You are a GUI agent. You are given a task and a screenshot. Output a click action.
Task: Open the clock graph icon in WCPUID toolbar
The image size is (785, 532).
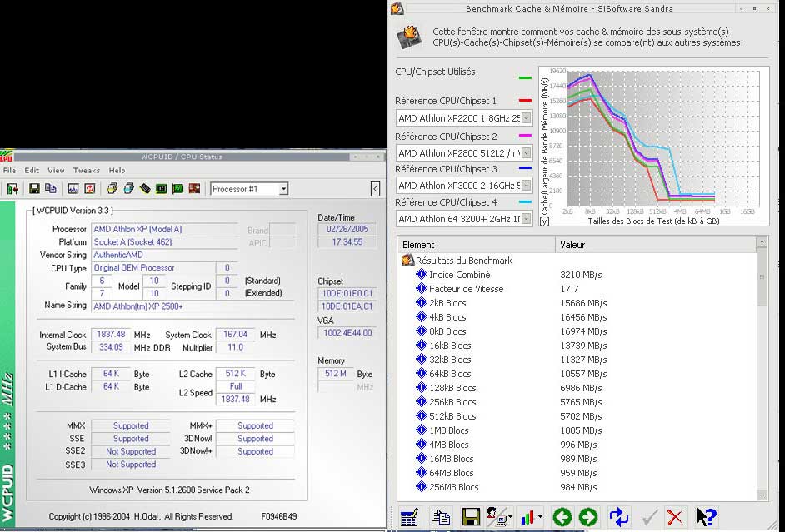(x=73, y=188)
